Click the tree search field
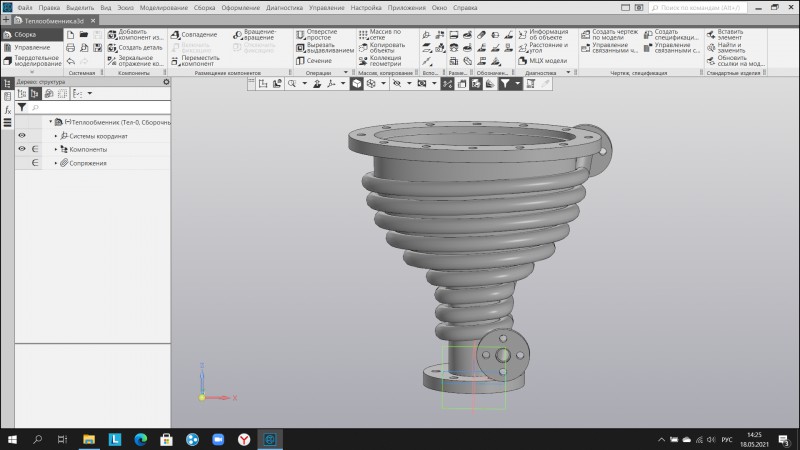Screen dimensions: 800x450 99,107
